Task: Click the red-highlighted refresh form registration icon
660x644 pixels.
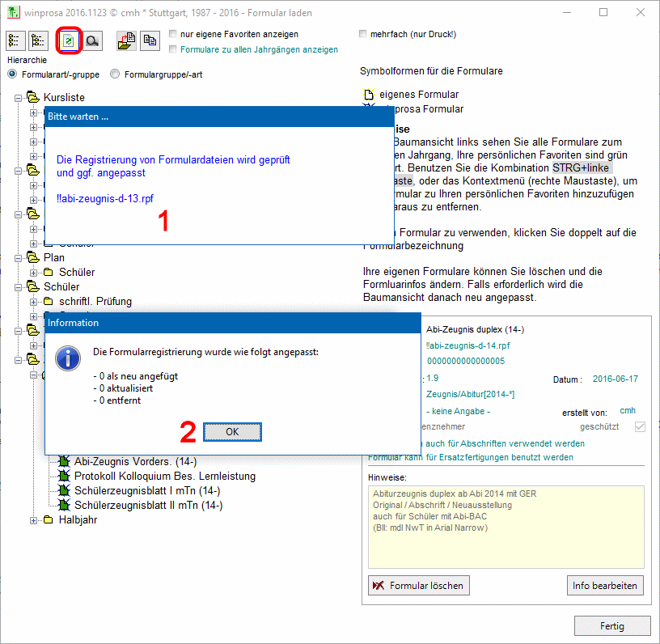Action: tap(70, 40)
